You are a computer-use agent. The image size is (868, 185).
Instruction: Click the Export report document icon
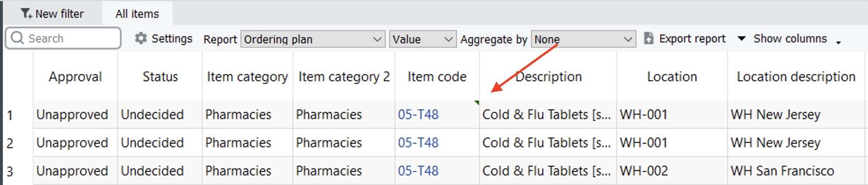(x=648, y=38)
